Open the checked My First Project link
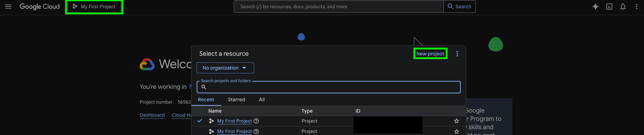Viewport: 644px width, 135px height. point(234,121)
